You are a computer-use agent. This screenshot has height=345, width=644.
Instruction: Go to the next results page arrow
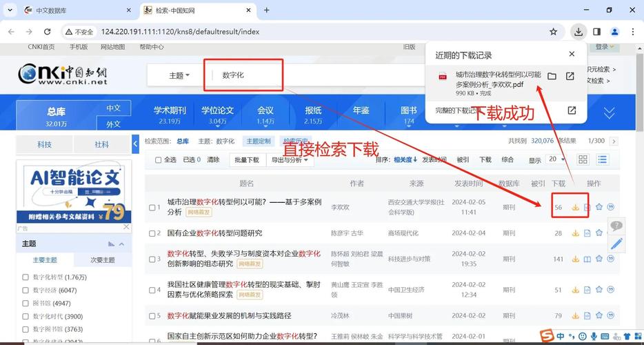614,141
